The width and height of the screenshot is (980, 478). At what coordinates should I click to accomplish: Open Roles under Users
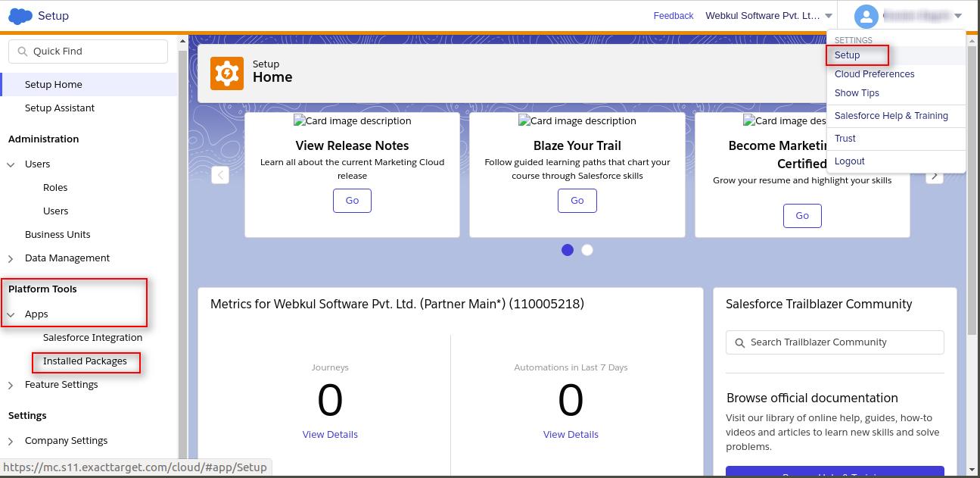click(55, 188)
